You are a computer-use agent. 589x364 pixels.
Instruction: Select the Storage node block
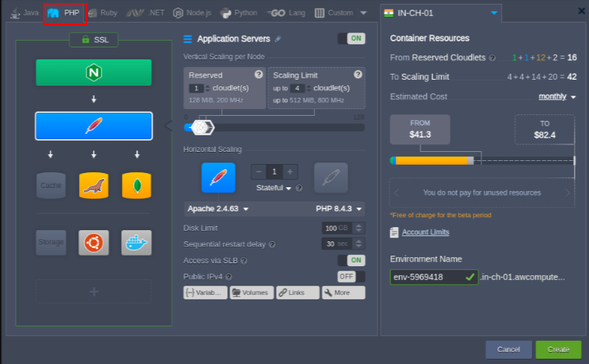click(x=51, y=242)
